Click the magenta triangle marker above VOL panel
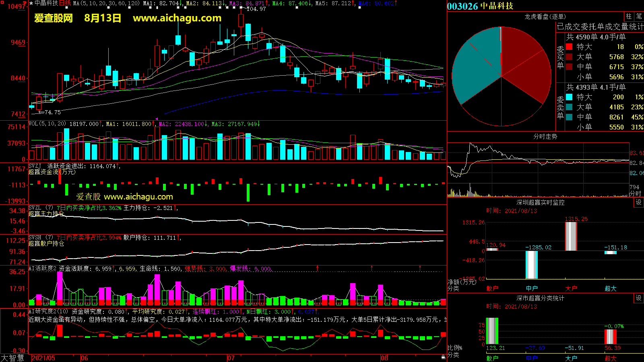The height and width of the screenshot is (362, 644). (157, 119)
